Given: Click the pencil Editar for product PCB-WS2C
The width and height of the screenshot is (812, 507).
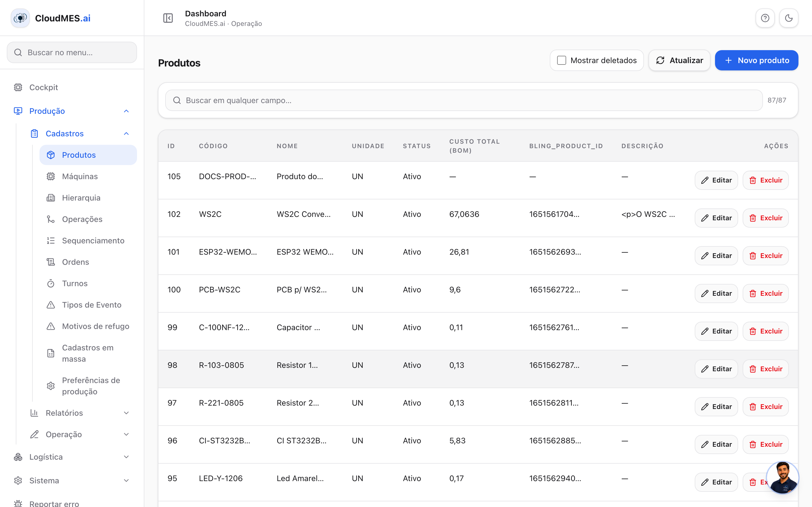Looking at the screenshot, I should 716,293.
